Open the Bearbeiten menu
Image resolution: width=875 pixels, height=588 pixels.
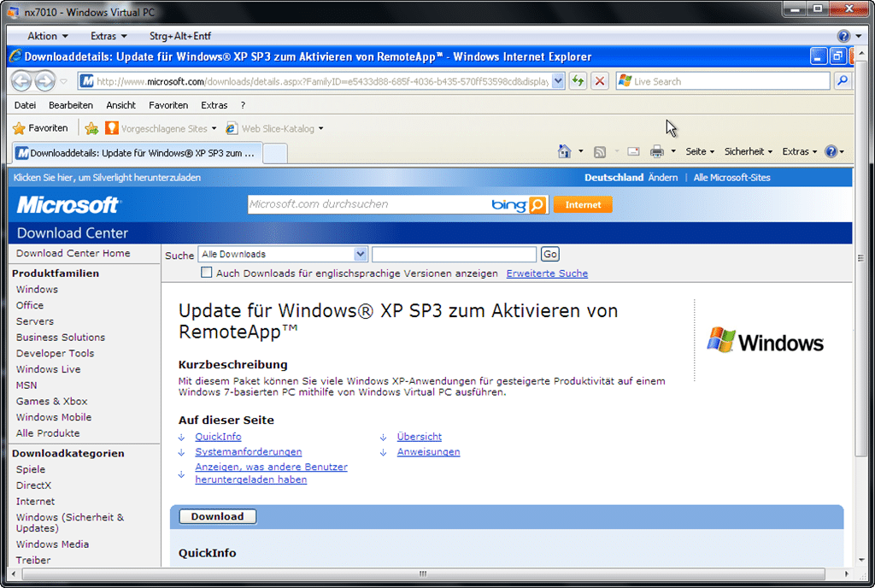71,105
